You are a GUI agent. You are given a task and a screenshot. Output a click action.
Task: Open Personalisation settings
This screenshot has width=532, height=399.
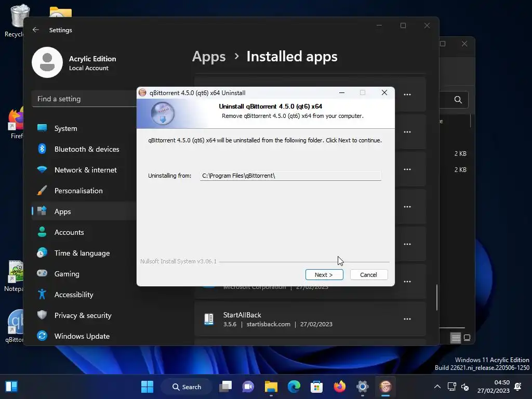point(84,191)
